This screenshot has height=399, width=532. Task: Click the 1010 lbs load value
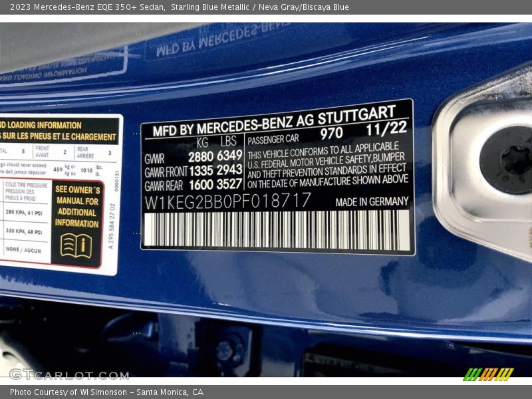[86, 170]
